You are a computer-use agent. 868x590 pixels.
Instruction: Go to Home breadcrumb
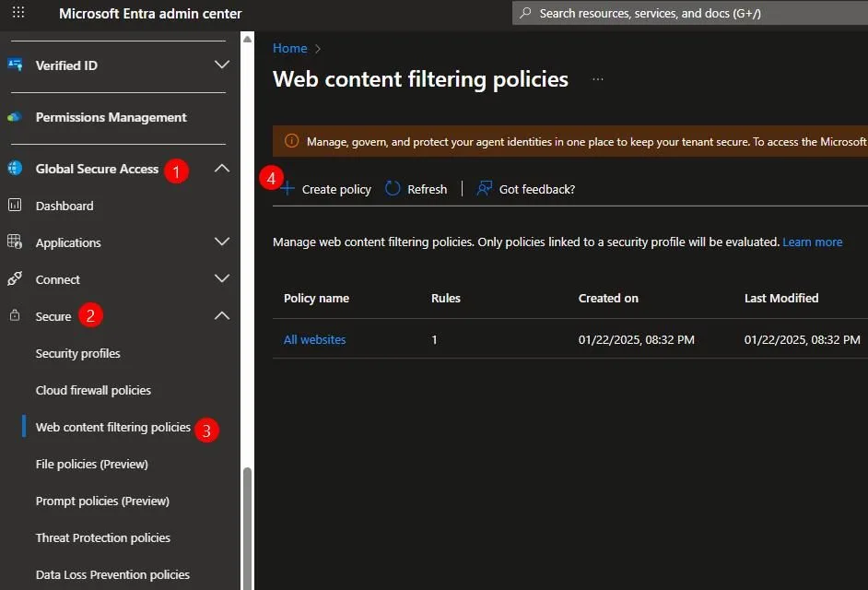click(289, 48)
